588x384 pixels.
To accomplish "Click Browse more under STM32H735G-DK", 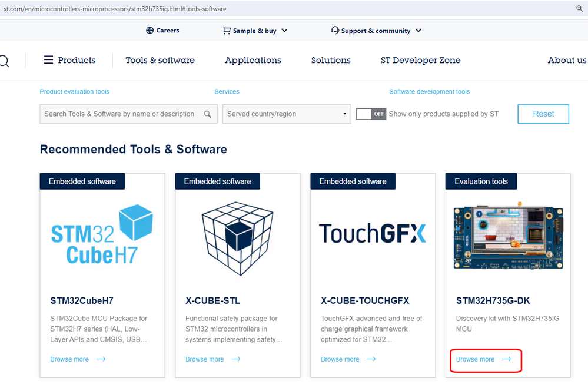I will tap(475, 359).
